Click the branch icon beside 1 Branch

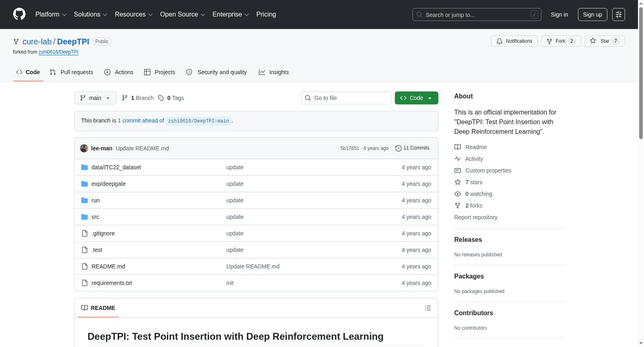[x=125, y=98]
